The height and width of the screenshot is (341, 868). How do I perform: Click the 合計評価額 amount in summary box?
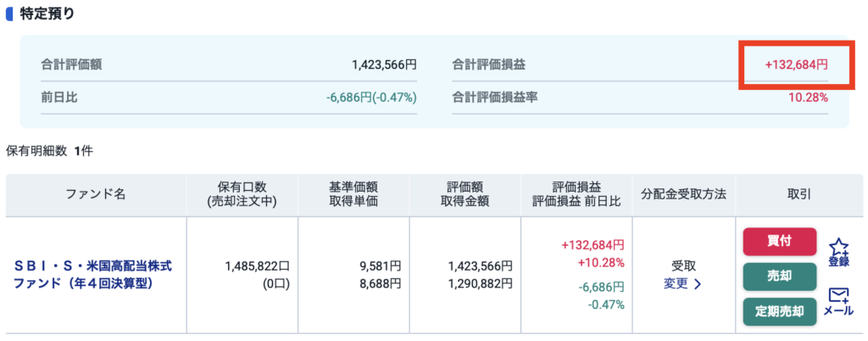click(x=384, y=64)
